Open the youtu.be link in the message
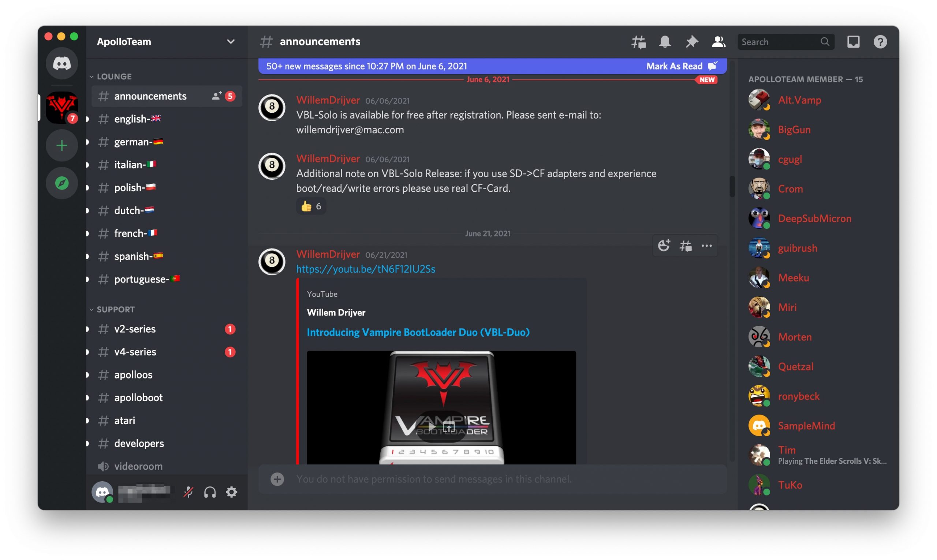 click(x=365, y=269)
